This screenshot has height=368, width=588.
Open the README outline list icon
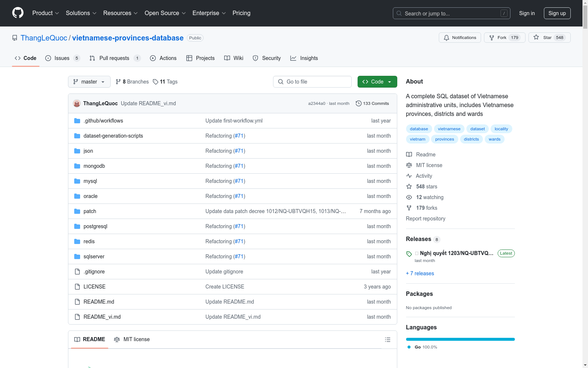387,340
